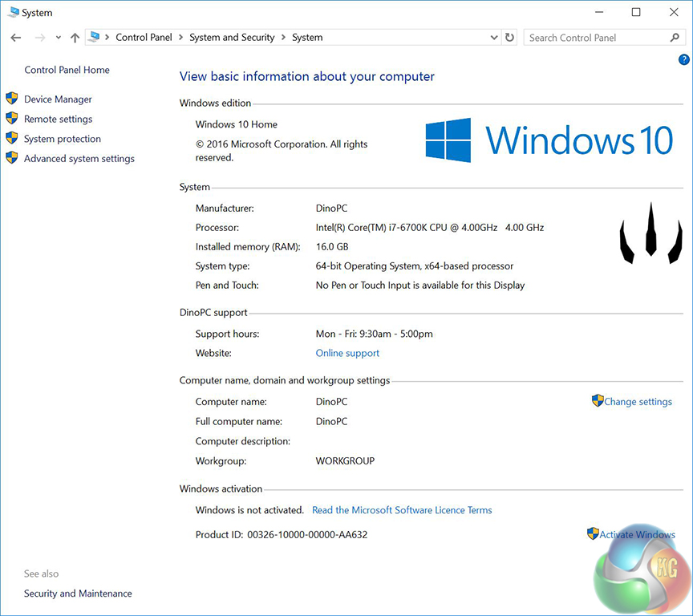Screen dimensions: 693x616
Task: Expand chevron after Control Panel breadcrumb
Action: coord(180,38)
